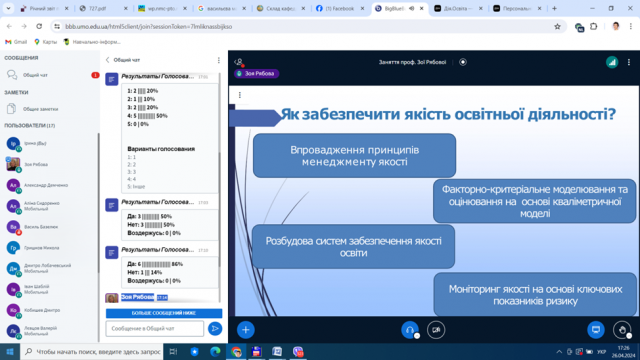Viewport: 640px width, 360px height.
Task: Open presentation options three-dot menu
Action: (240, 95)
